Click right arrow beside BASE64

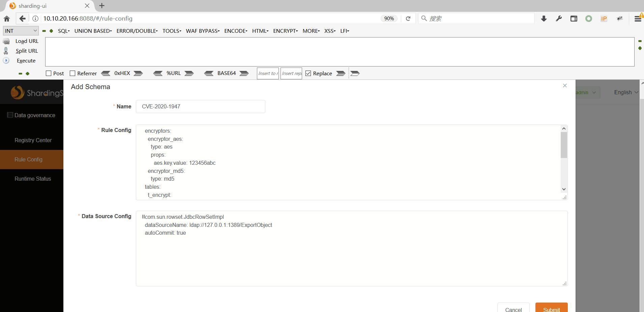[x=244, y=73]
